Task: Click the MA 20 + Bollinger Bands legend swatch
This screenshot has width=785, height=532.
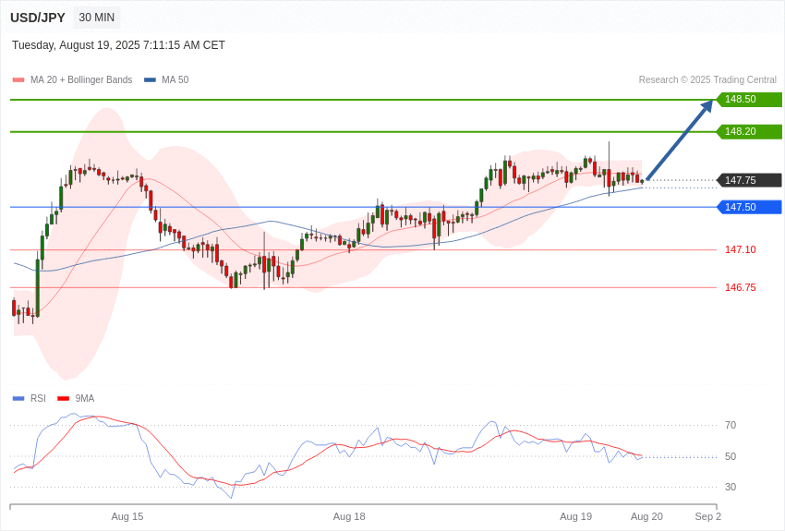Action: (x=18, y=80)
